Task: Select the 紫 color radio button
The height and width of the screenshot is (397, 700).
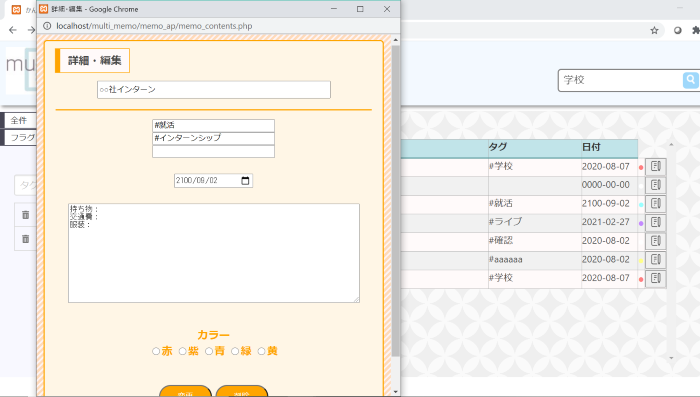Action: (x=182, y=351)
